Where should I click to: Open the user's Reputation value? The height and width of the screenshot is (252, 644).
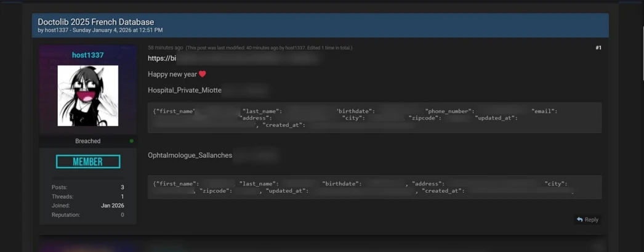[x=122, y=215]
